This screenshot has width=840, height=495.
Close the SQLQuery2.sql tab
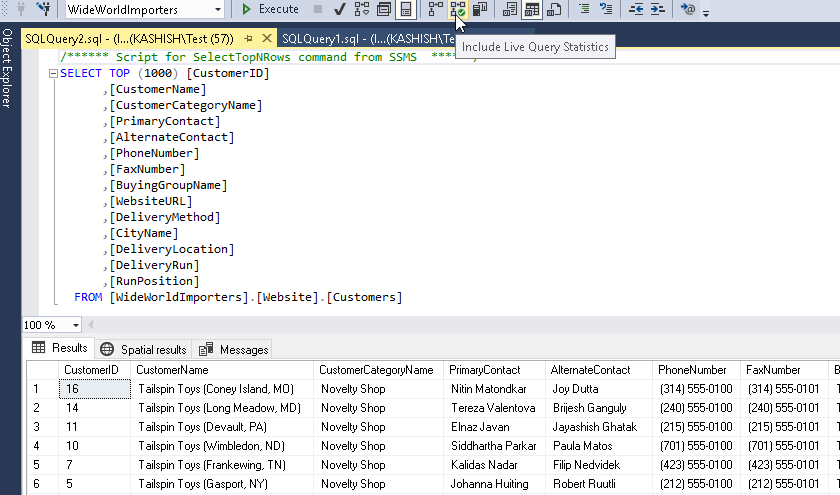[266, 38]
